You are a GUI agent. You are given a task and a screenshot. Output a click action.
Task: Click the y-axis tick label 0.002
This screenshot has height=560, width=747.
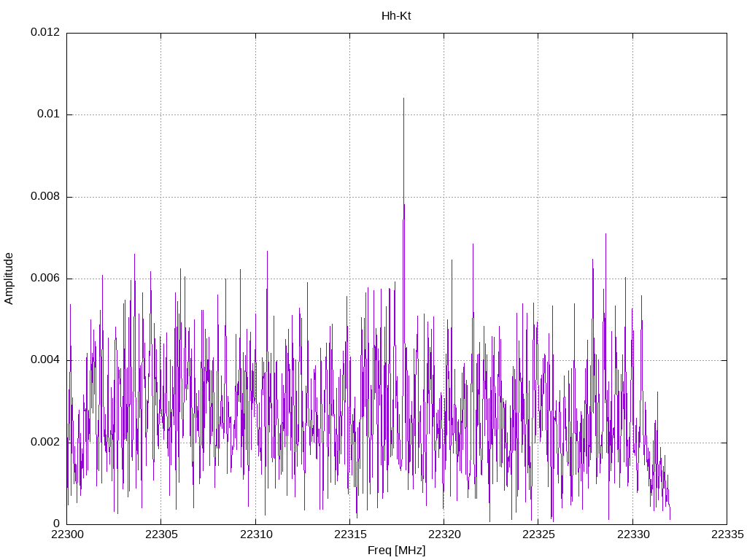(x=45, y=442)
